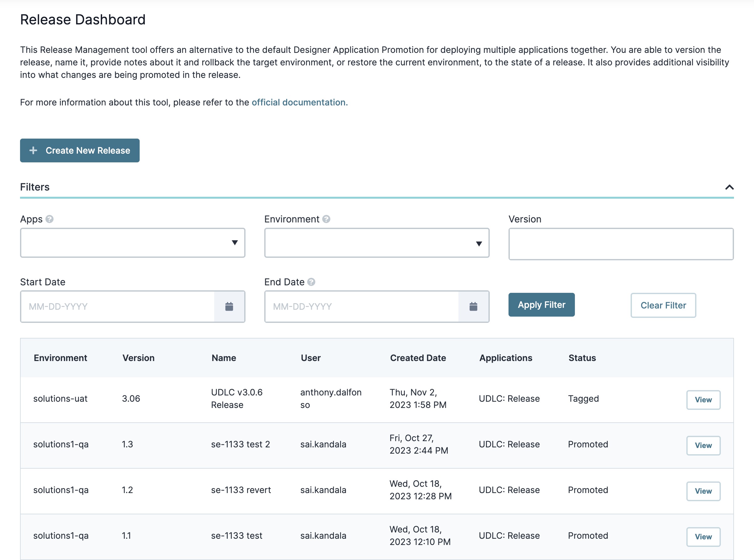Image resolution: width=754 pixels, height=560 pixels.
Task: Click the Fri, Oct 27, 2023 date
Action: pyautogui.click(x=419, y=445)
